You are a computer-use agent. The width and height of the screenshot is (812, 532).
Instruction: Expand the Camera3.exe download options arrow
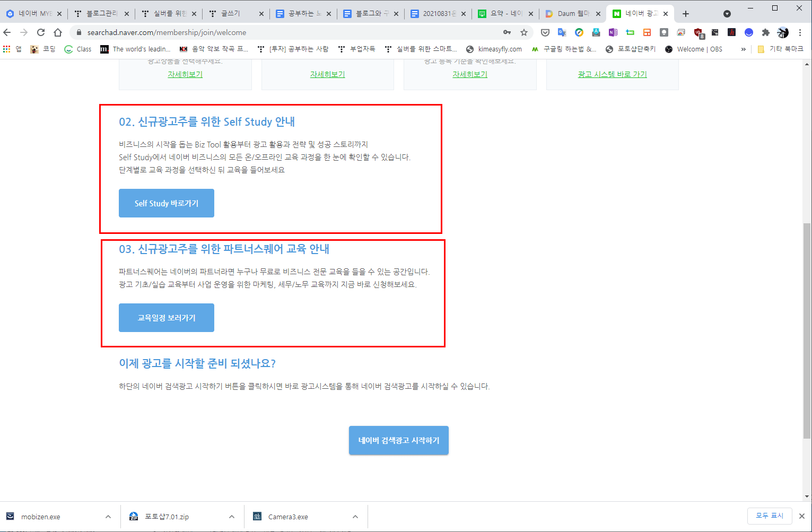[355, 517]
